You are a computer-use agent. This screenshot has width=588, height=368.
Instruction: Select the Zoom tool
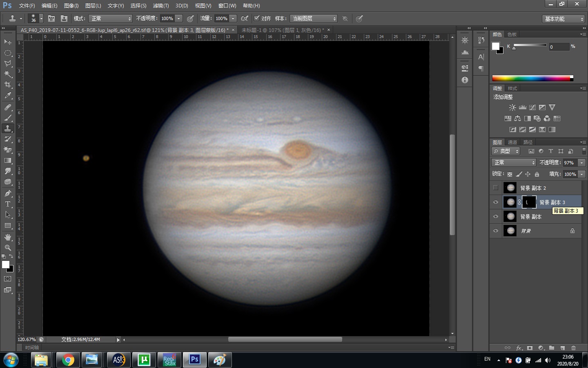[7, 247]
